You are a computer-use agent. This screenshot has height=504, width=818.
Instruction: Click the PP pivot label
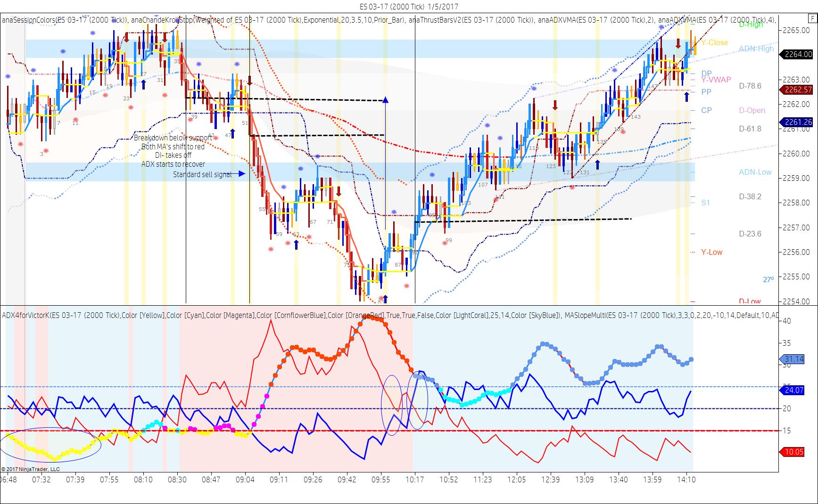(706, 92)
